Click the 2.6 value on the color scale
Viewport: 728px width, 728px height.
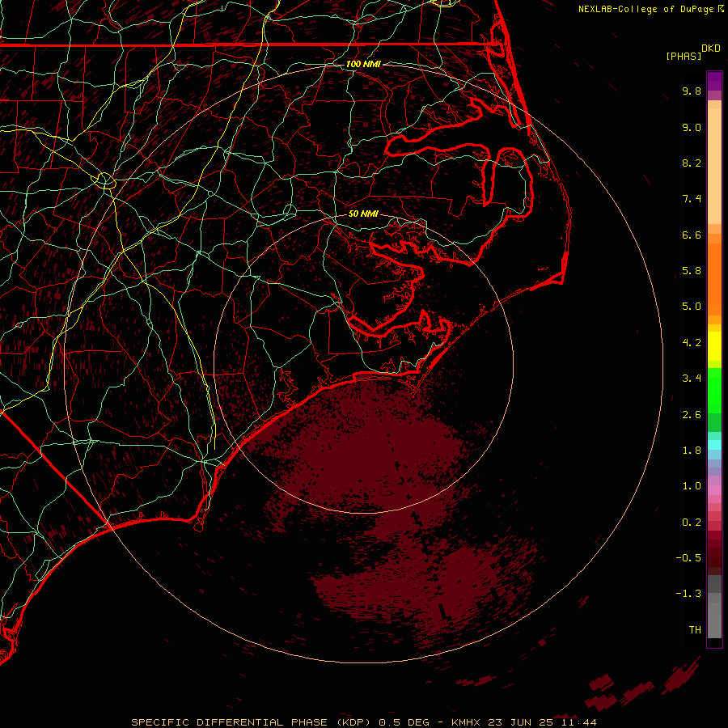[692, 415]
